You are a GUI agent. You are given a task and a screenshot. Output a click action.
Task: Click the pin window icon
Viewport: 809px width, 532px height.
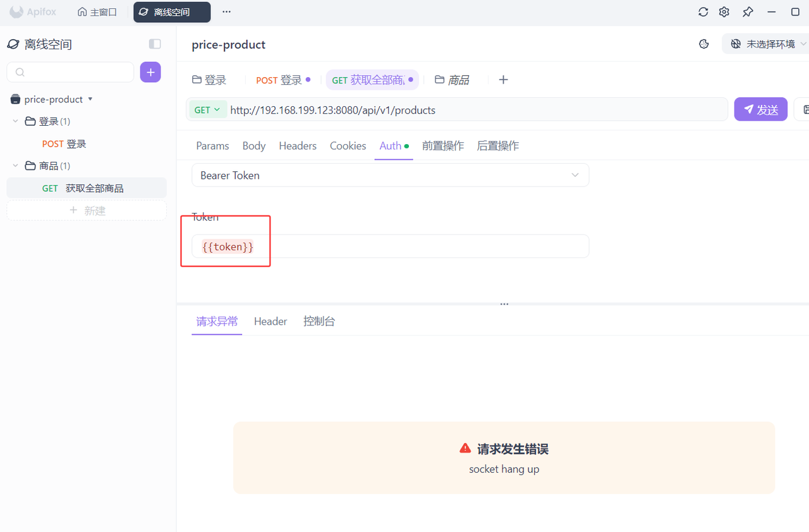(748, 12)
